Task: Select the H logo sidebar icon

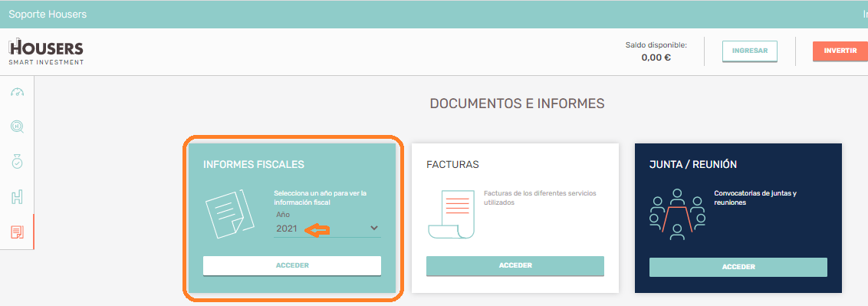Action: [17, 196]
